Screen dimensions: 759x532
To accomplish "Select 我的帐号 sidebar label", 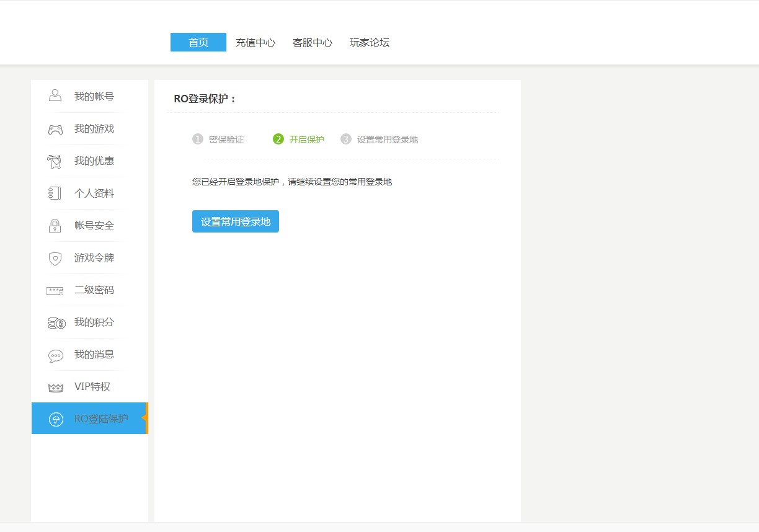I will 94,96.
